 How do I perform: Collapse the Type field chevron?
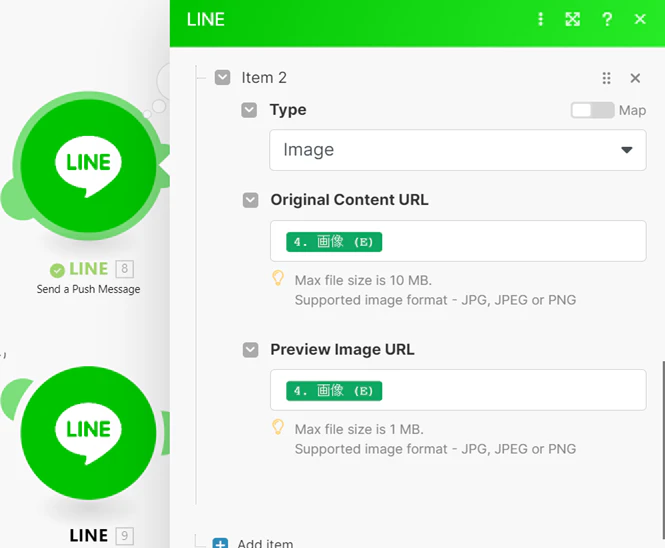tap(249, 110)
